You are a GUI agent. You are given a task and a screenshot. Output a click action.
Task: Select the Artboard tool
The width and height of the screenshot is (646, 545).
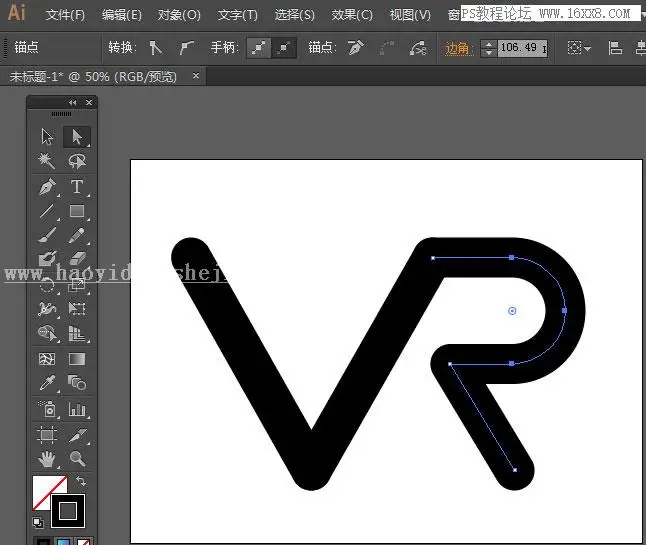click(x=47, y=435)
